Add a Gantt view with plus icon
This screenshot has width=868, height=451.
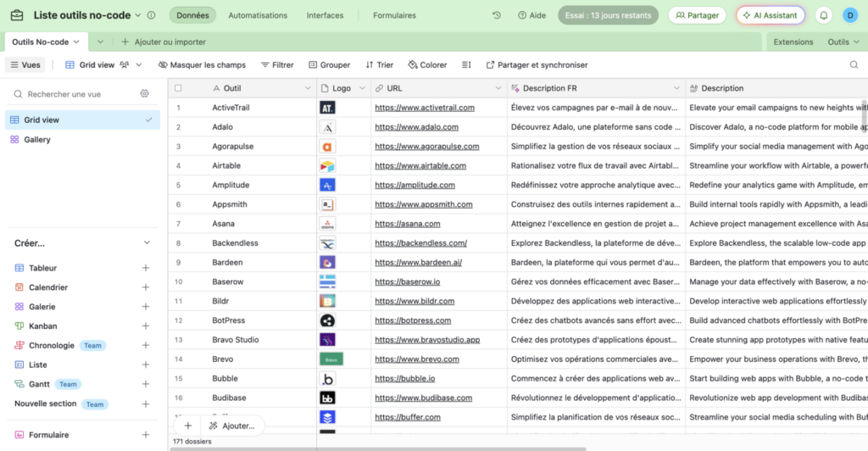tap(146, 384)
